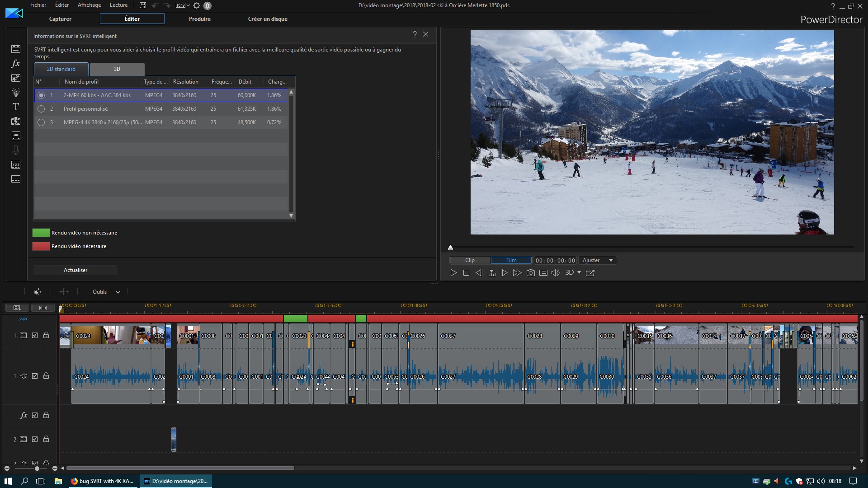The width and height of the screenshot is (868, 488).
Task: Click the timeline zoom slider handle
Action: (x=37, y=469)
